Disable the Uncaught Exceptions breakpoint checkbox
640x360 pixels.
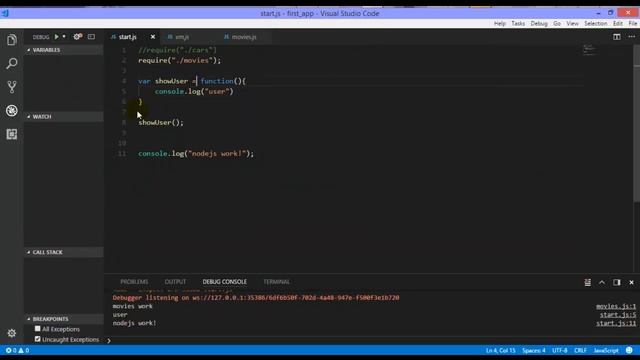(38, 339)
